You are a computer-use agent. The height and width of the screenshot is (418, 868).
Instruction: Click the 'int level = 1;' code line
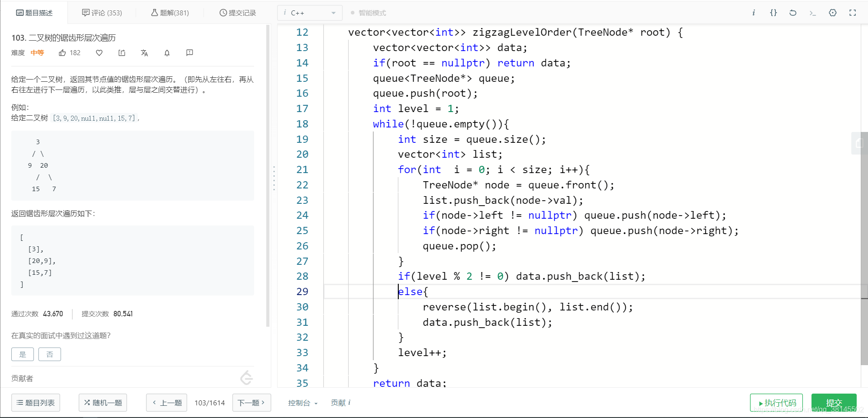(x=416, y=108)
